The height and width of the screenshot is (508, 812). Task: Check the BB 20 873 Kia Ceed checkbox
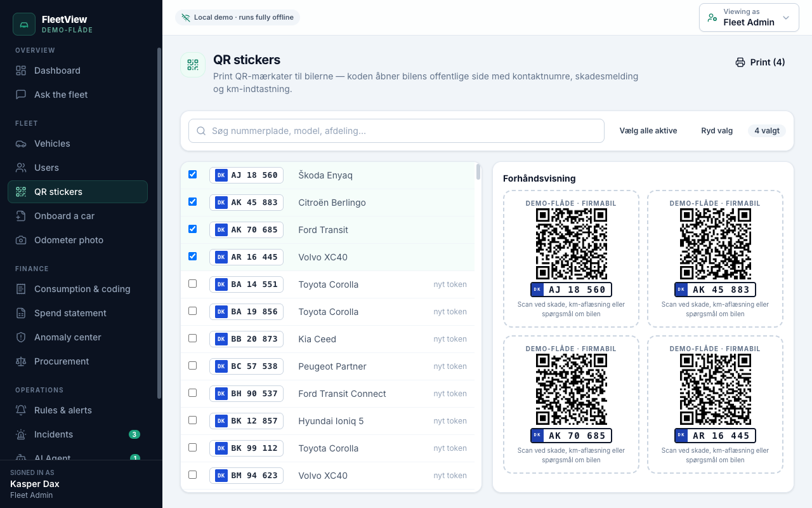193,338
